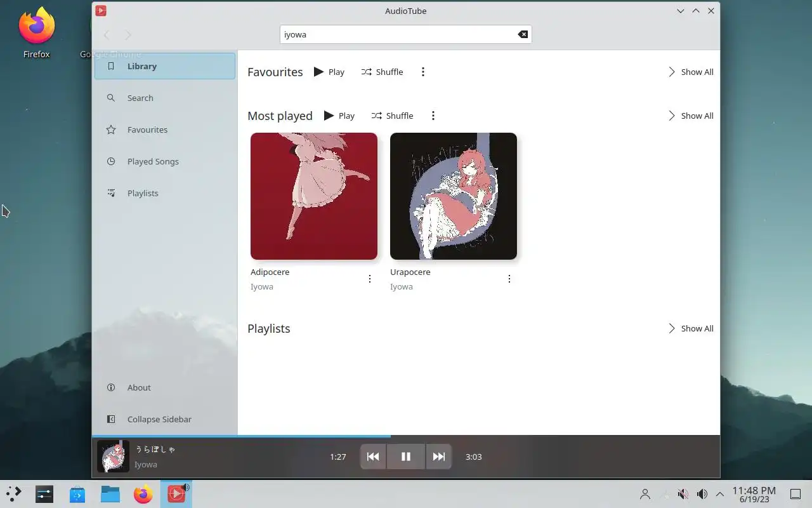Open Played Songs in the sidebar

165,161
